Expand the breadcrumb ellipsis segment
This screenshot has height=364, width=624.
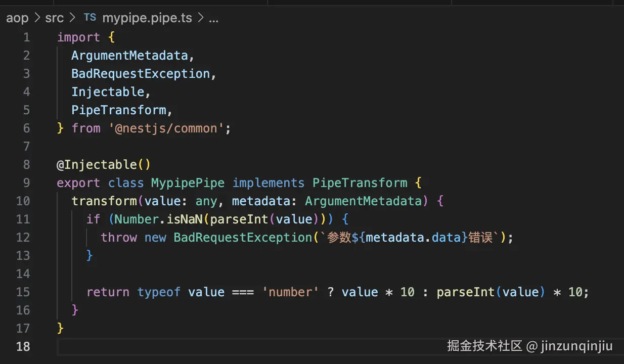(x=213, y=18)
